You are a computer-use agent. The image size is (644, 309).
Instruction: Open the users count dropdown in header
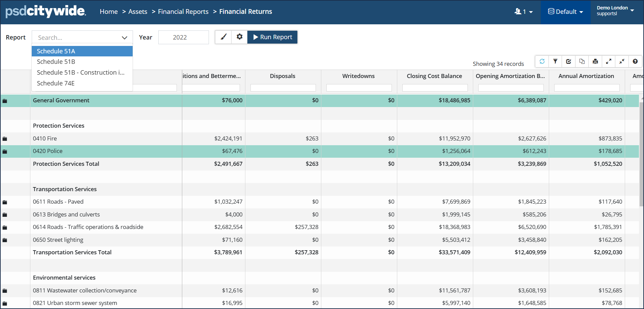524,12
